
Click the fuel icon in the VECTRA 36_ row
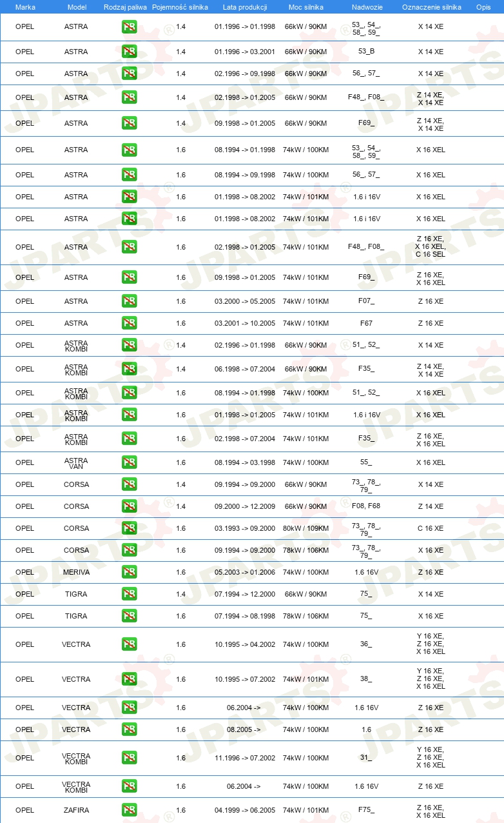tap(129, 644)
